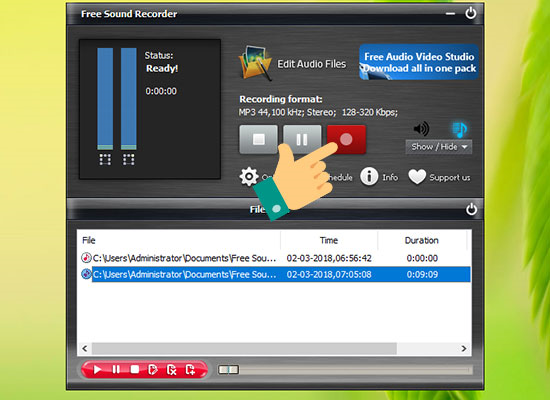
Task: Select the file recorded at 07:05:08
Action: [x=274, y=274]
